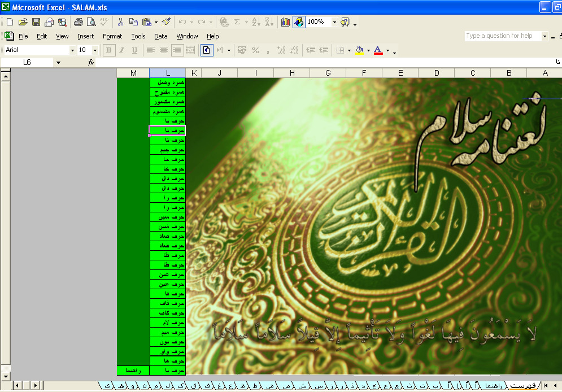Open the Paste options dropdown arrow
The height and width of the screenshot is (392, 562).
(x=156, y=22)
